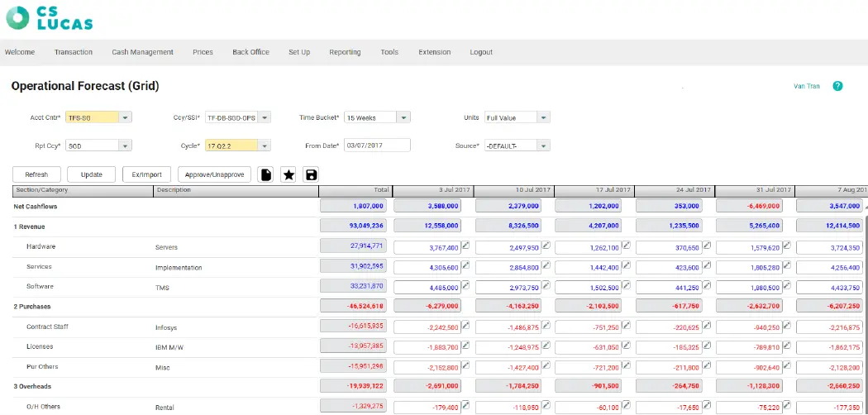Click the Section/Category column header
The width and height of the screenshot is (868, 415).
click(83, 191)
